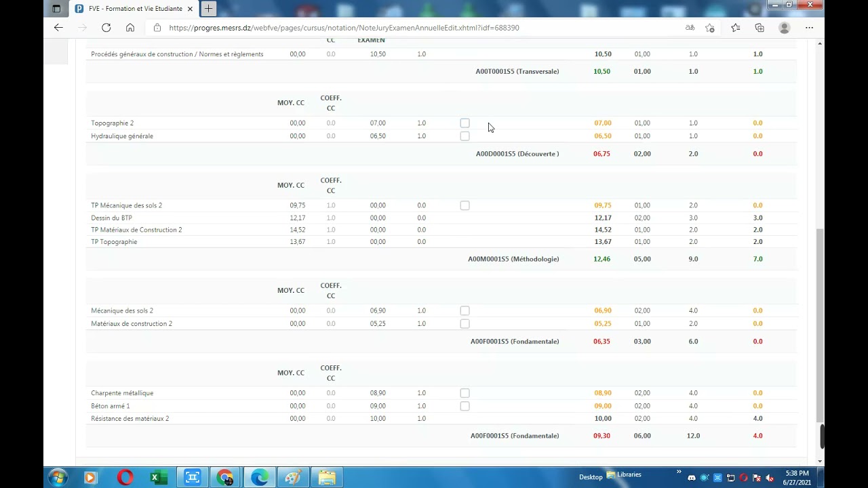Select the 'Dessin du BTP' row label
This screenshot has width=868, height=488.
click(111, 218)
